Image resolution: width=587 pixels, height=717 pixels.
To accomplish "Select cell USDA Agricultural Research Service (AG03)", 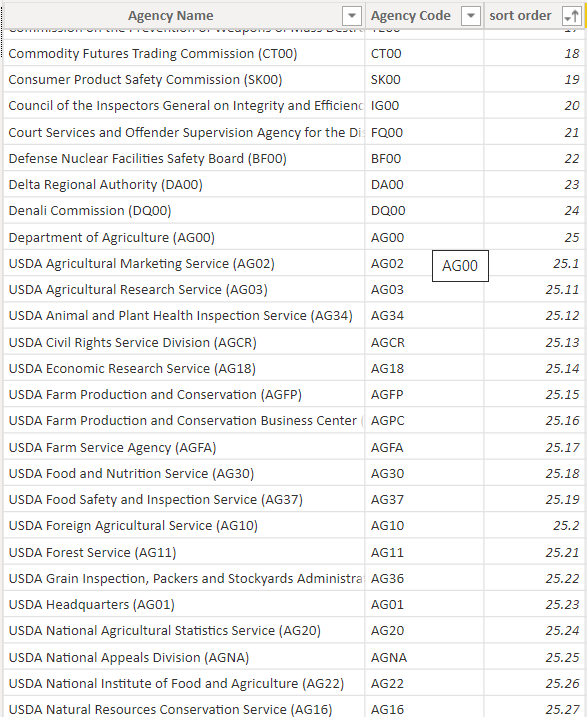I will [184, 290].
